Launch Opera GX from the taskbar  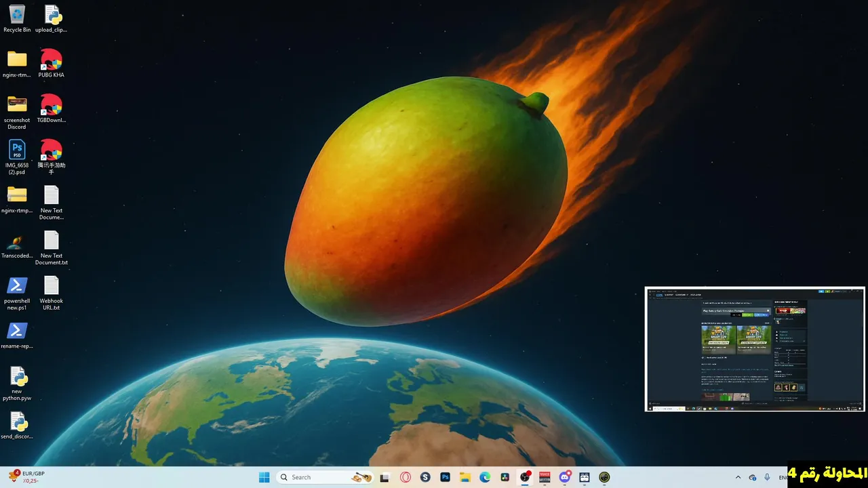(x=406, y=477)
